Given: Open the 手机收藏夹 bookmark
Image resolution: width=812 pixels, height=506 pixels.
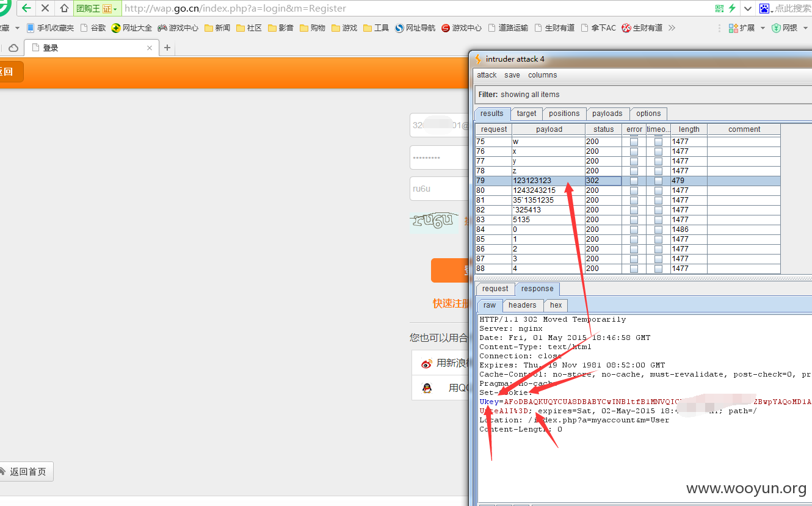Looking at the screenshot, I should point(50,28).
